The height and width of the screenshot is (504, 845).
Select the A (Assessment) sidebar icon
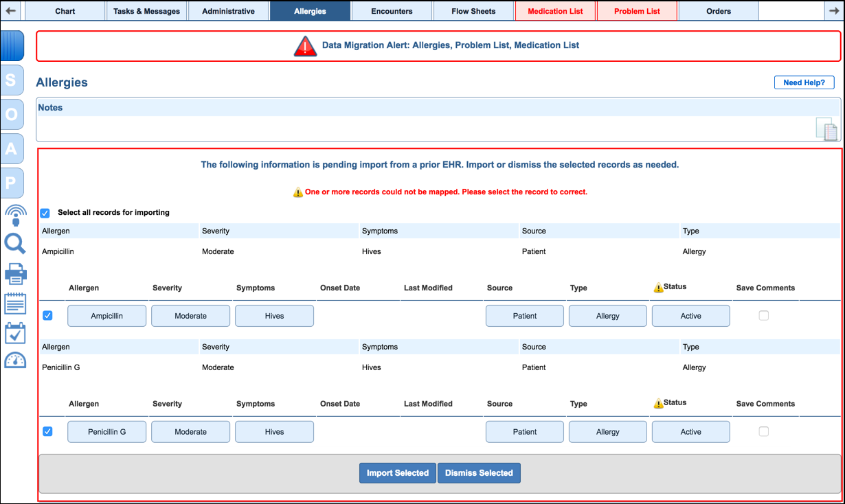point(12,149)
